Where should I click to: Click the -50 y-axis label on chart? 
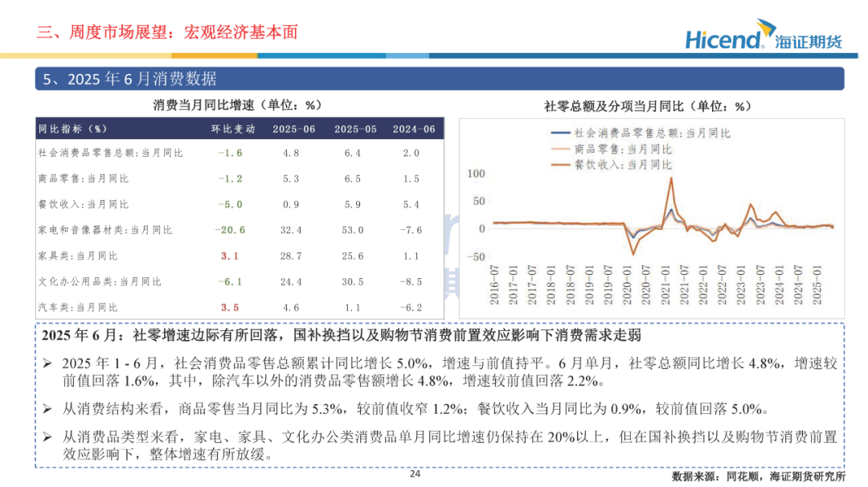(476, 257)
